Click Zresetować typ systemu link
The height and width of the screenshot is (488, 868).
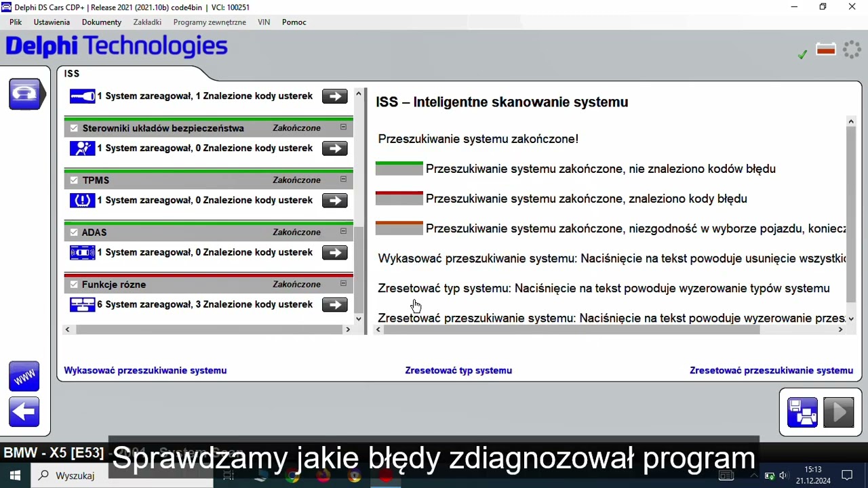(458, 371)
